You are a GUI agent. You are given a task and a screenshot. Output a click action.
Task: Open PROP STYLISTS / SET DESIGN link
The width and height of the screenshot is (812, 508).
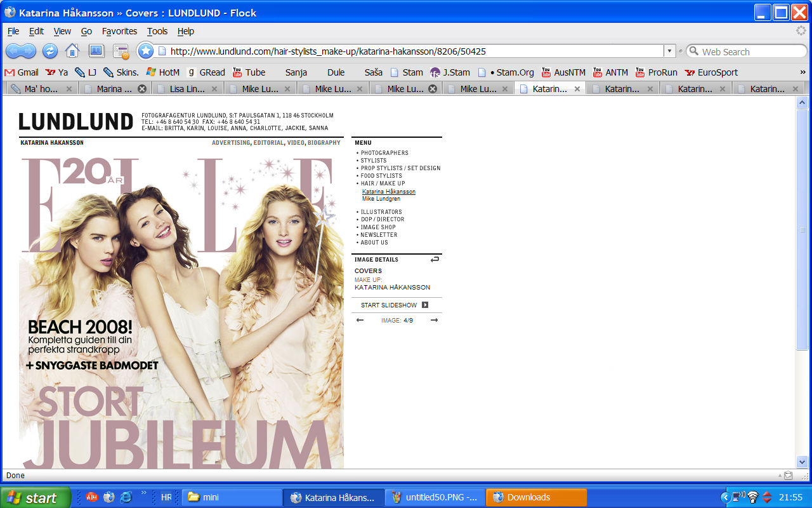point(400,168)
